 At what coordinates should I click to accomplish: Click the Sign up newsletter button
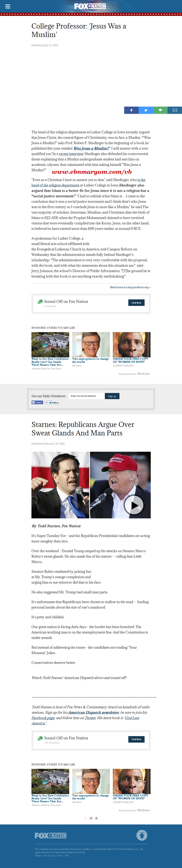click(112, 396)
